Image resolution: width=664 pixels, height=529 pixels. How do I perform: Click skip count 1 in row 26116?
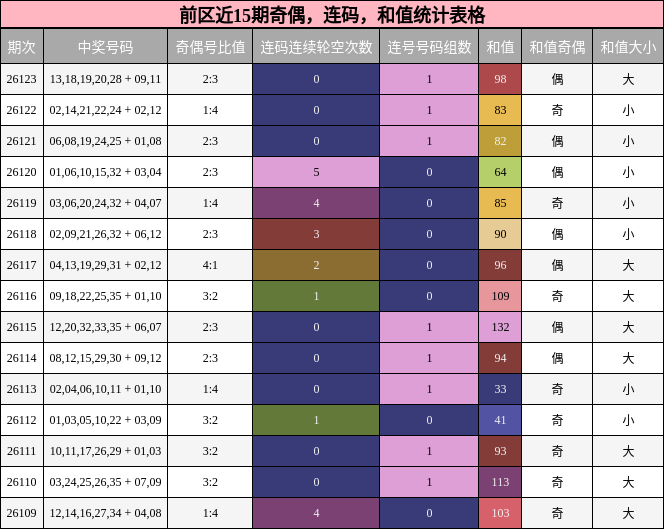click(316, 296)
